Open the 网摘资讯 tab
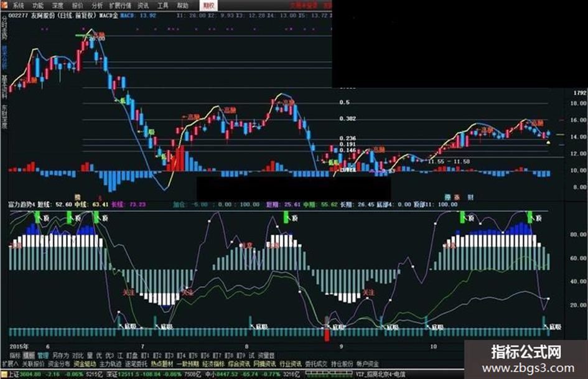588x379 pixels. [x=264, y=363]
